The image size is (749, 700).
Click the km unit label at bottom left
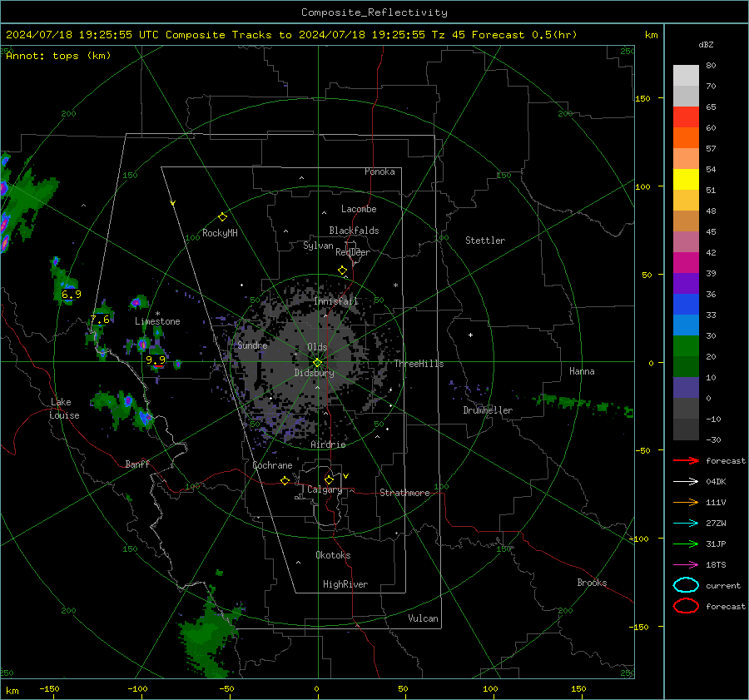coord(12,691)
